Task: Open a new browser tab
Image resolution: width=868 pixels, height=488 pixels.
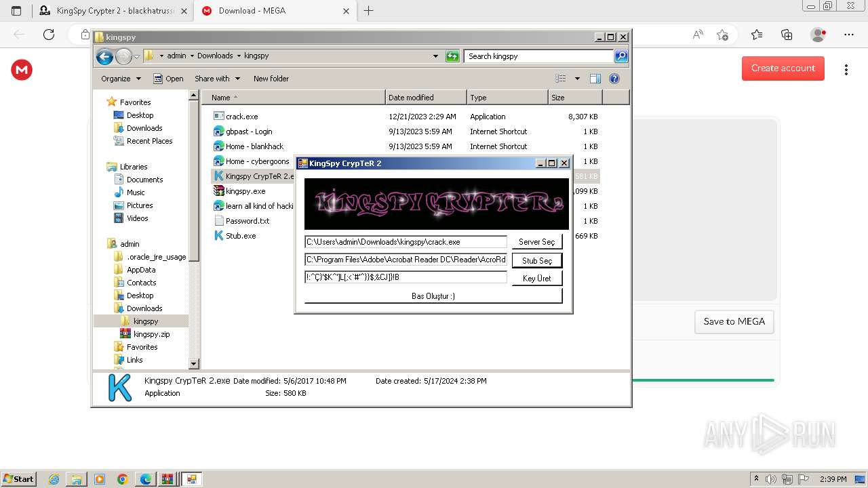Action: pyautogui.click(x=369, y=11)
